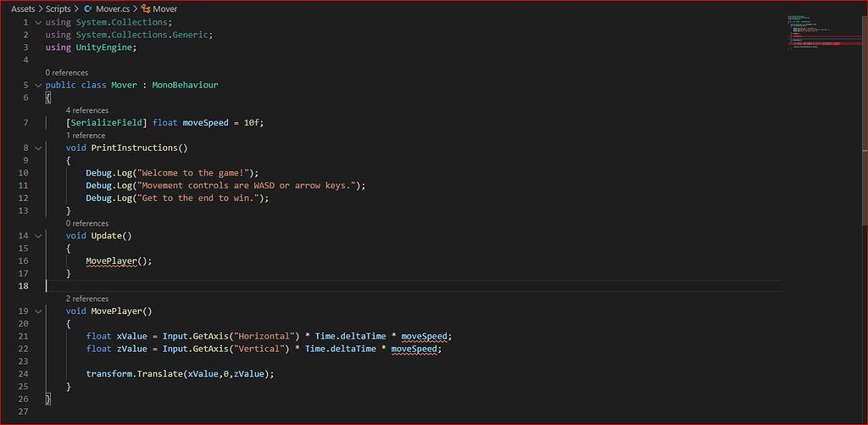Open the '1 reference' code lens

(86, 135)
